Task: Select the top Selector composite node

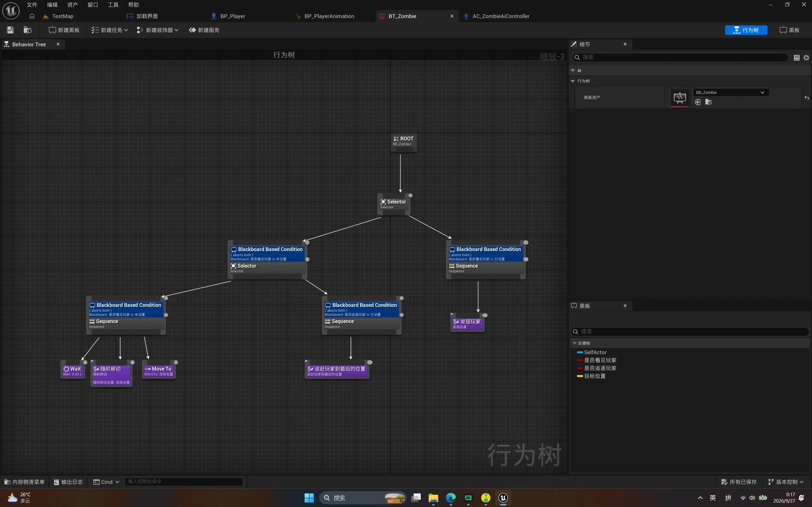Action: tap(393, 204)
